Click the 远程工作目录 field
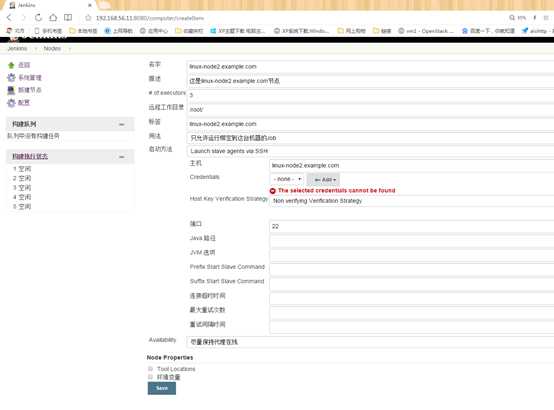The height and width of the screenshot is (410, 554). point(370,110)
